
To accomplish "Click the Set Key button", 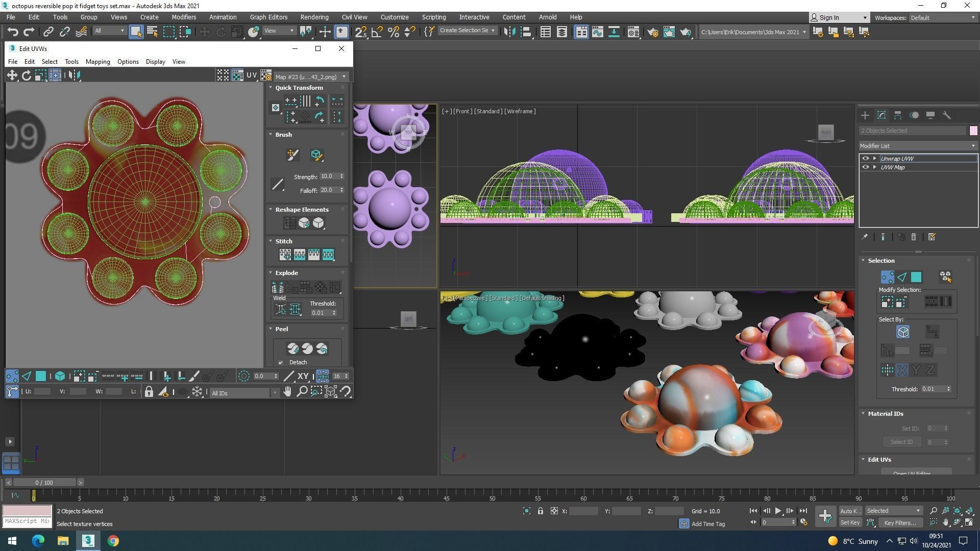I will (850, 522).
